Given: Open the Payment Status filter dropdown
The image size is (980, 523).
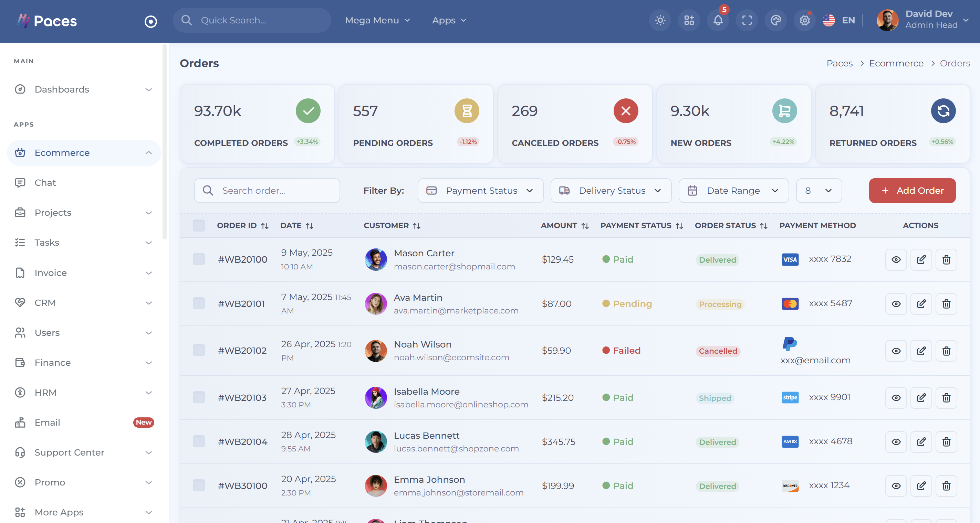Looking at the screenshot, I should click(480, 190).
